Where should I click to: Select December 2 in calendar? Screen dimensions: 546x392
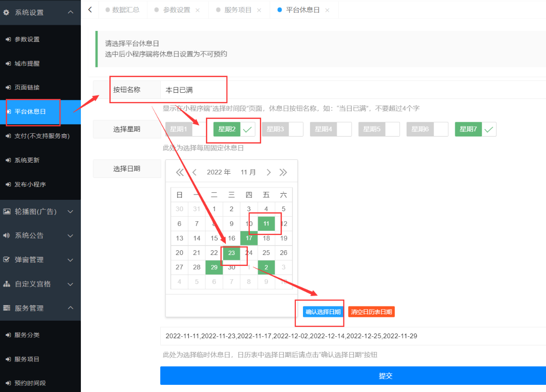click(x=266, y=267)
